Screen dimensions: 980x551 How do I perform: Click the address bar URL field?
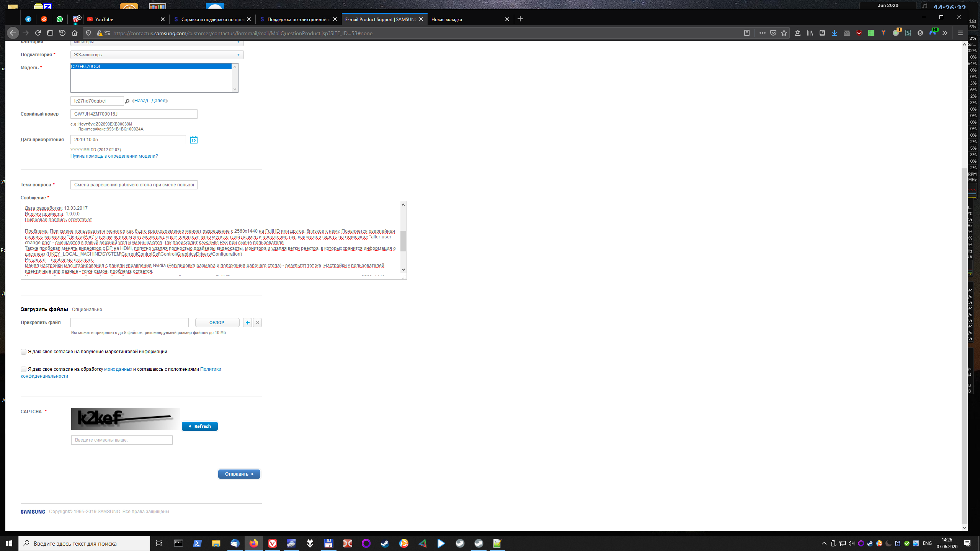(421, 33)
